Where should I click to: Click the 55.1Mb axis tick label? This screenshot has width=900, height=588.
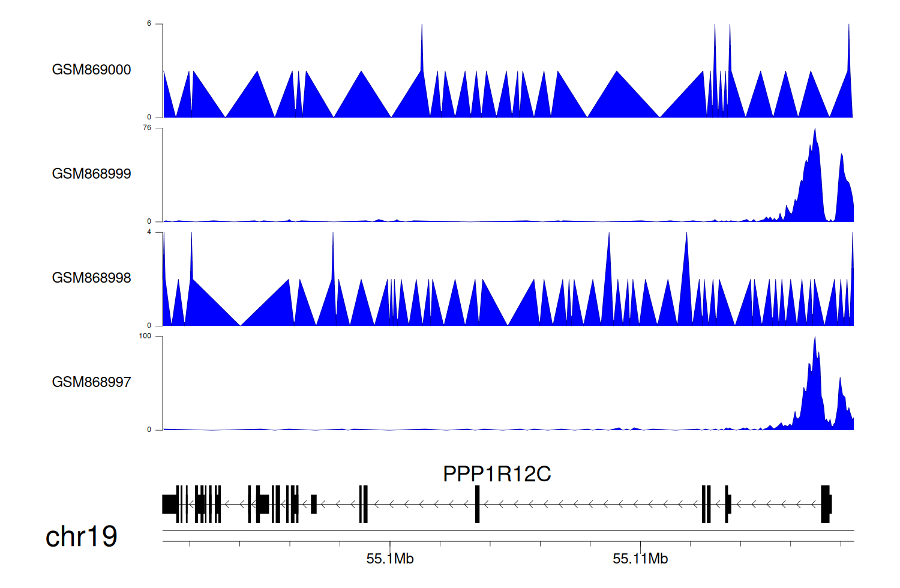(390, 559)
